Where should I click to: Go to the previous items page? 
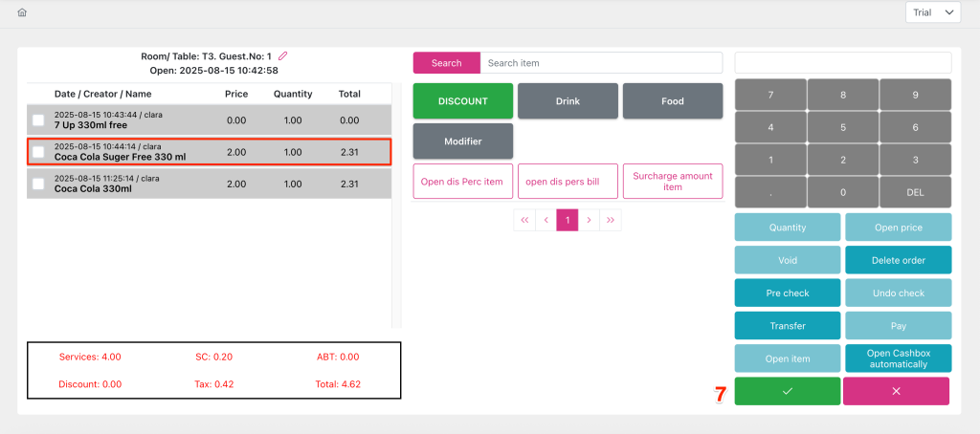click(x=546, y=220)
